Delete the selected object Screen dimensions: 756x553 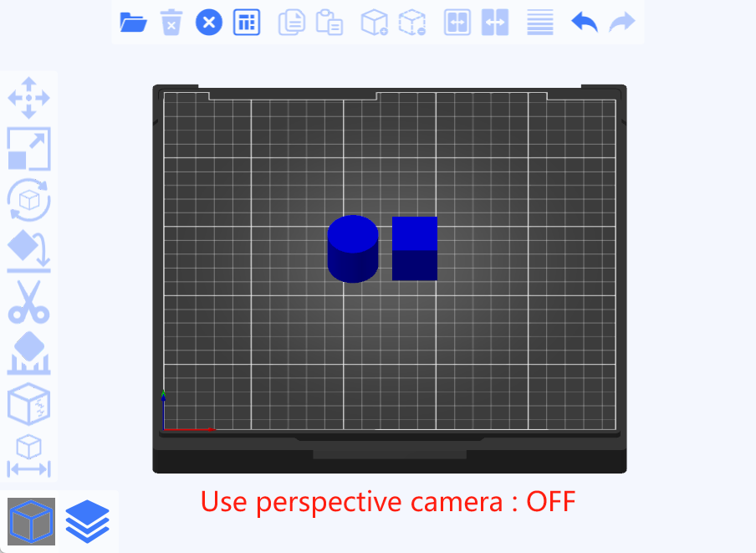click(x=171, y=23)
